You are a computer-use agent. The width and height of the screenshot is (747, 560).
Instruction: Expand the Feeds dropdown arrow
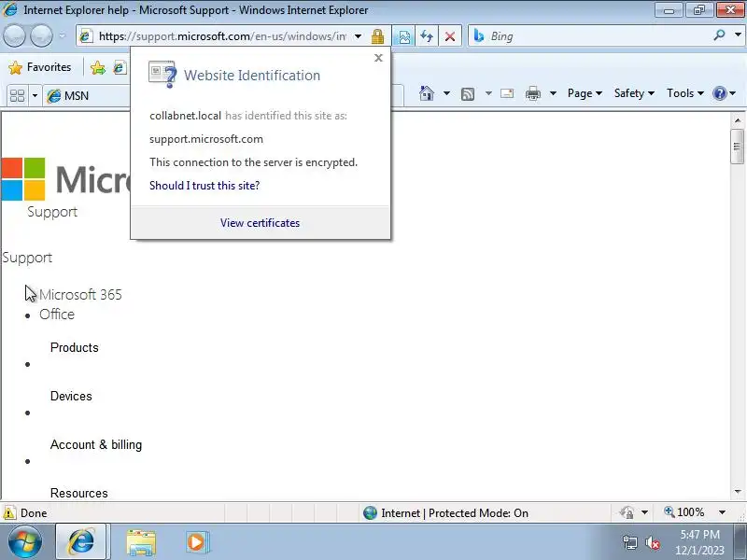pyautogui.click(x=488, y=93)
